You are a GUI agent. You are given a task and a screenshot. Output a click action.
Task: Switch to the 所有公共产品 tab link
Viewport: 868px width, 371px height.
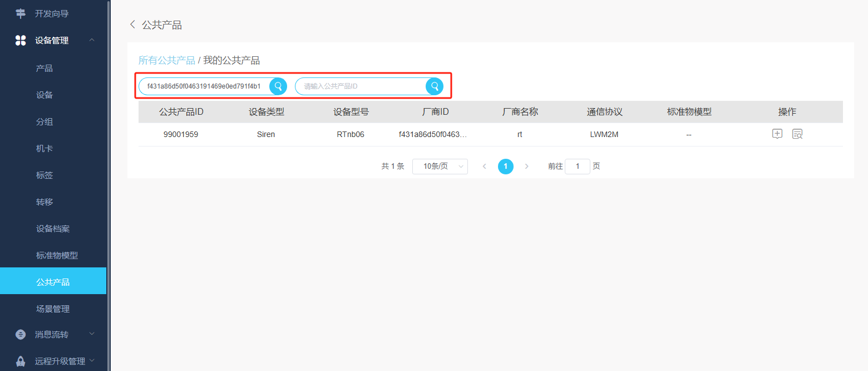click(x=167, y=60)
